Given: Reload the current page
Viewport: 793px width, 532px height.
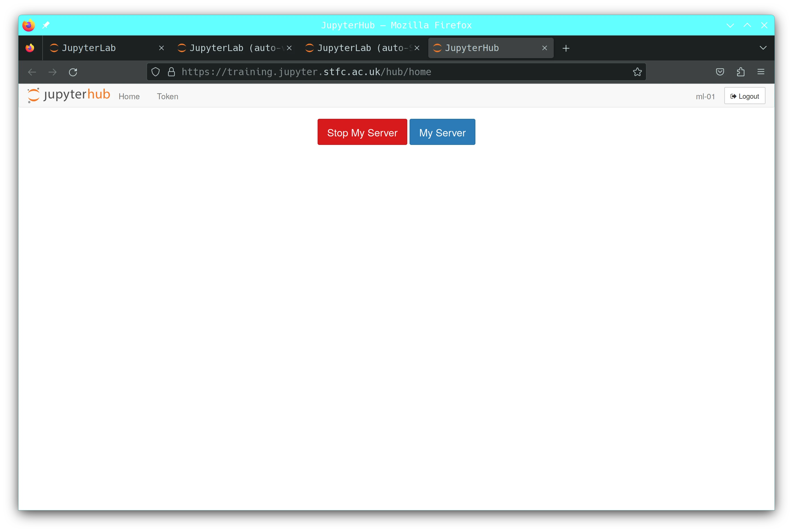Looking at the screenshot, I should (x=73, y=72).
